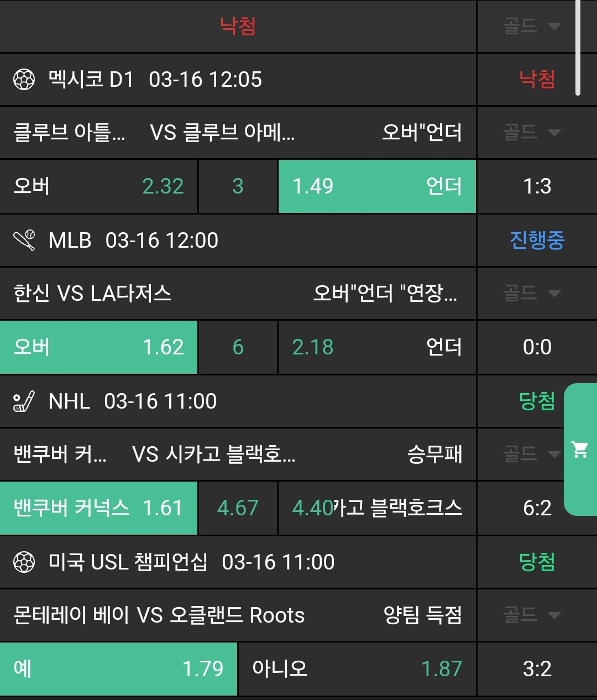Viewport: 597px width, 700px height.
Task: Click the 진행중 status of the MLB game
Action: click(537, 241)
